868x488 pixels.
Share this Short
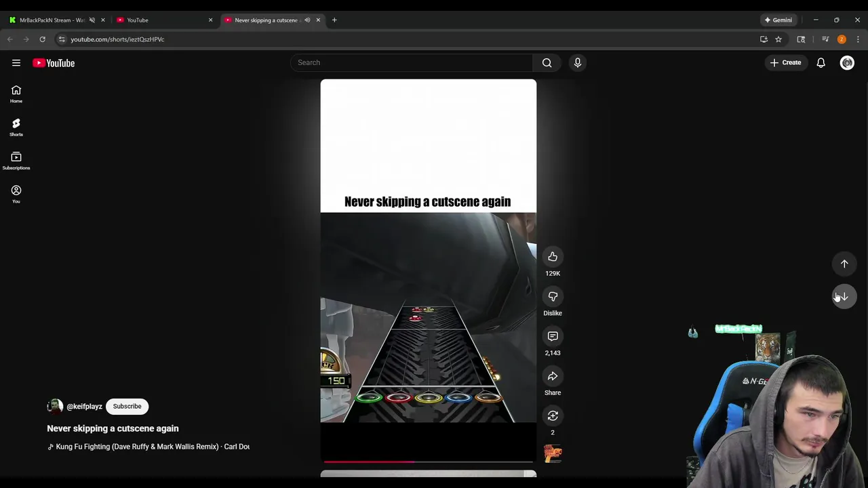[x=553, y=376]
